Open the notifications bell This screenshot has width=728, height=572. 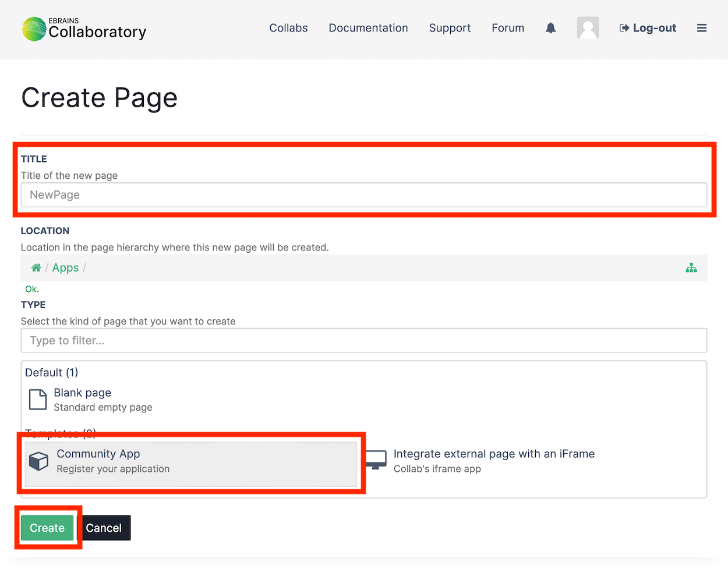(x=550, y=27)
